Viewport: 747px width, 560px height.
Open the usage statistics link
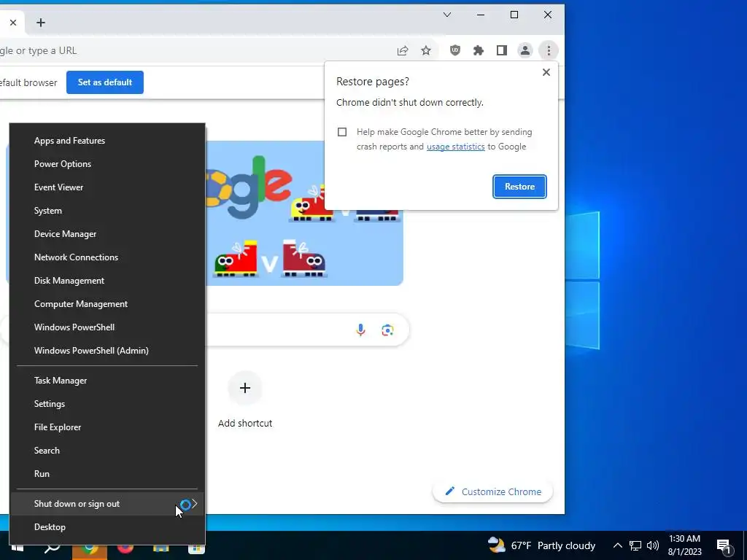click(x=455, y=147)
